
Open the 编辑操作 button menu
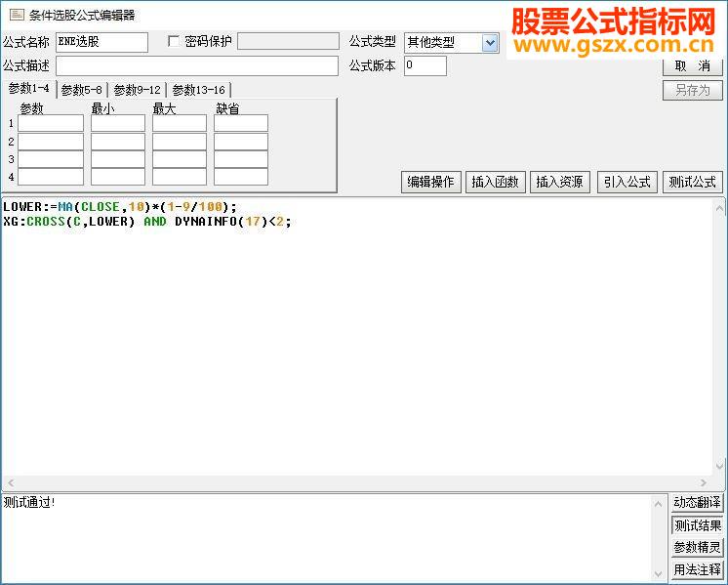tap(431, 182)
